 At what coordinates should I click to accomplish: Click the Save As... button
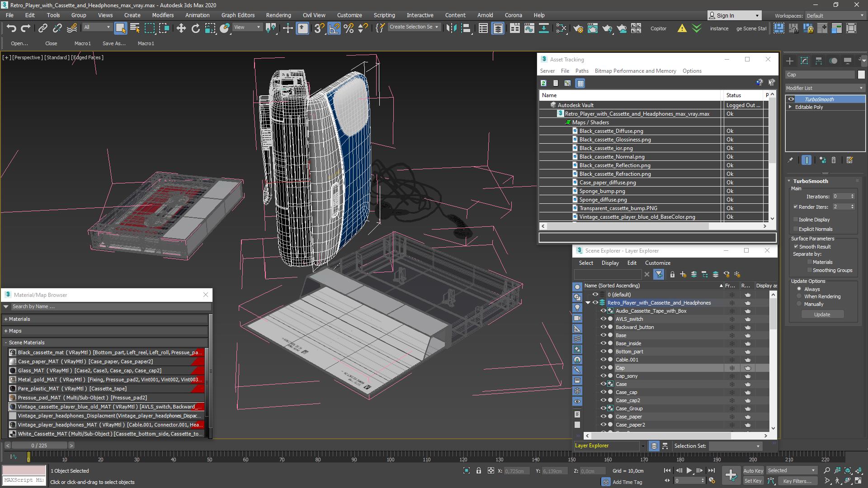point(114,43)
